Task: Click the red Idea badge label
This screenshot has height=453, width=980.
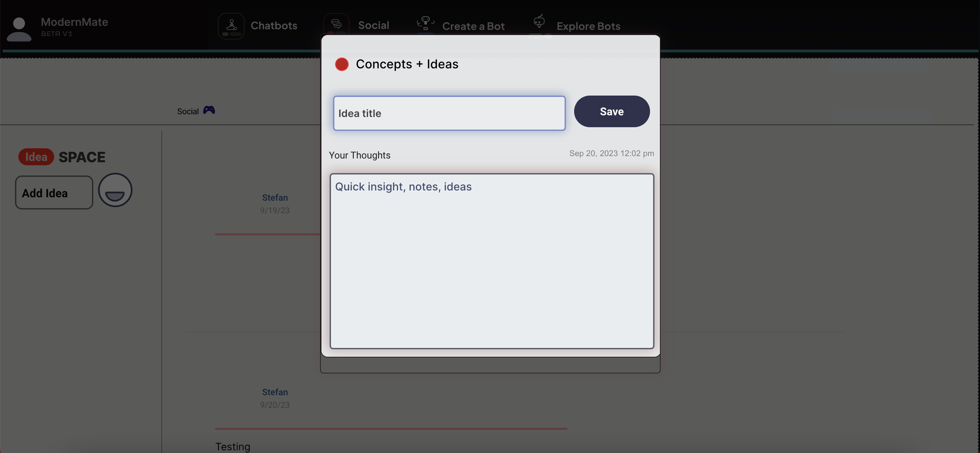Action: [x=36, y=157]
